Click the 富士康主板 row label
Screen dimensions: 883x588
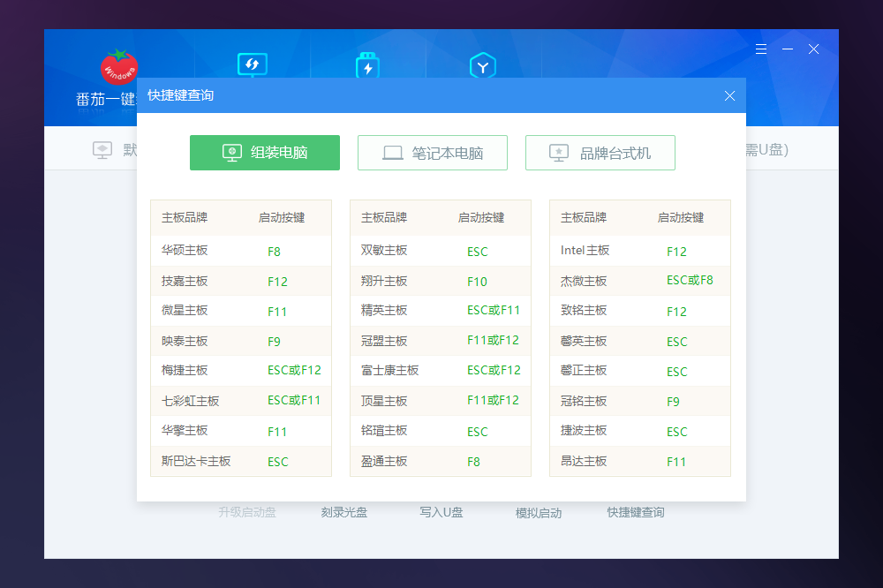coord(389,371)
